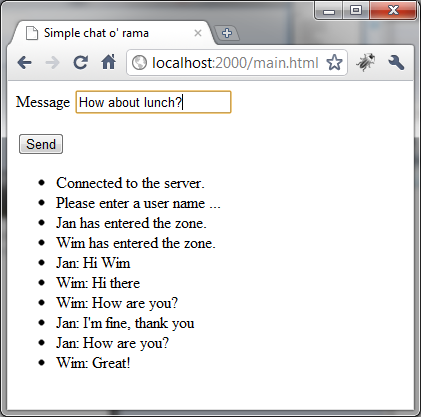Click the localhost:2000/main.html address bar
The height and width of the screenshot is (417, 421).
(x=235, y=63)
